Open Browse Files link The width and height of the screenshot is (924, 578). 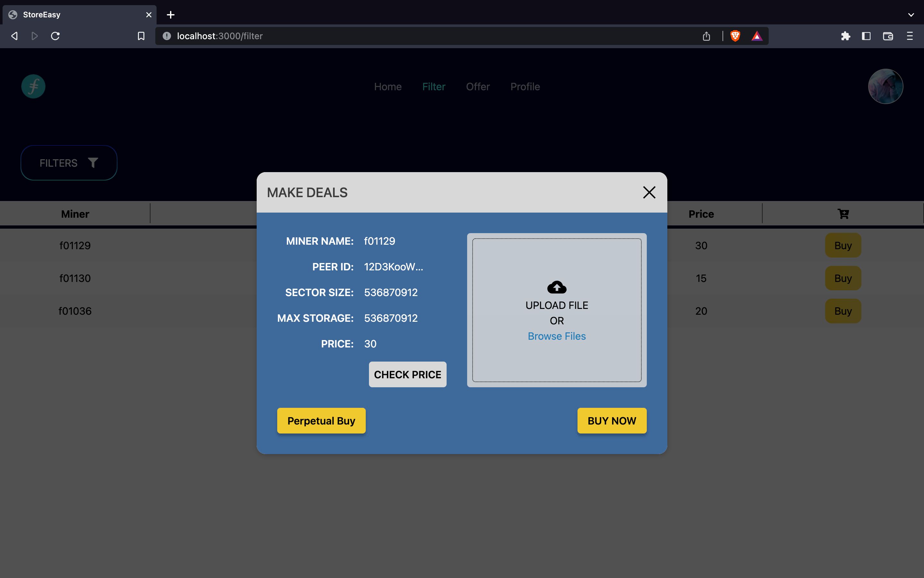click(x=557, y=336)
